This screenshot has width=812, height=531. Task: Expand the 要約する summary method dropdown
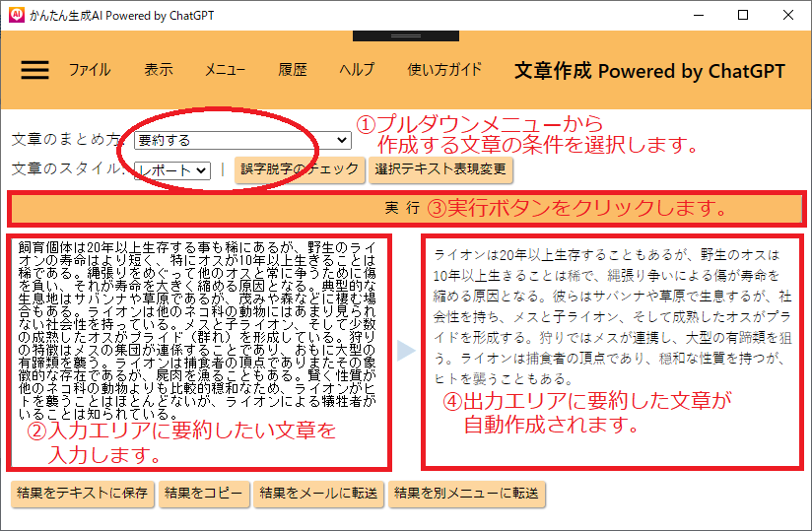click(x=242, y=141)
